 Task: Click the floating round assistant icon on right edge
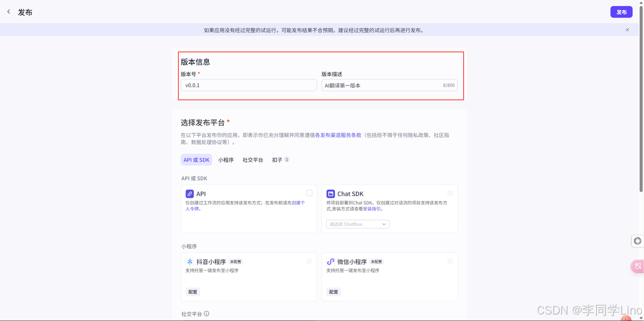coord(637,241)
